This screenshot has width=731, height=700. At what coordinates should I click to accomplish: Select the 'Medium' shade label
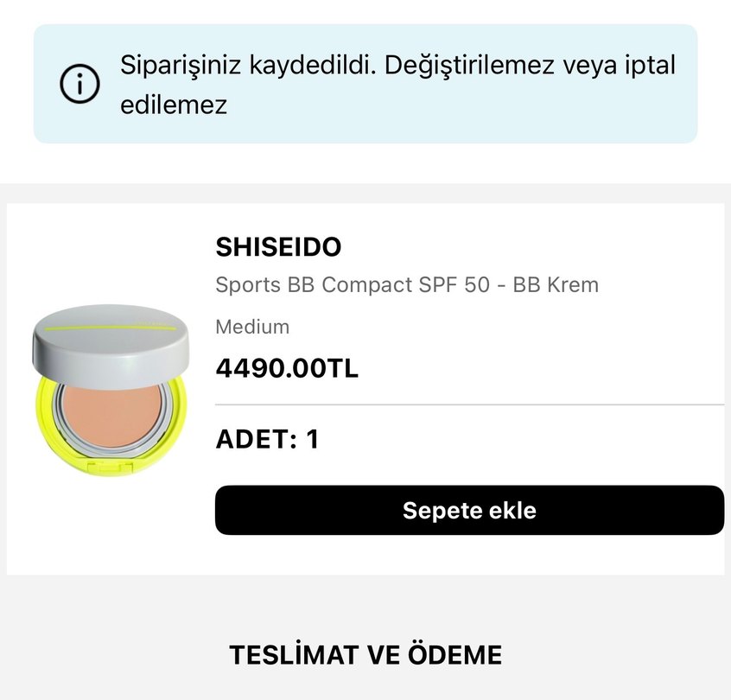[251, 327]
